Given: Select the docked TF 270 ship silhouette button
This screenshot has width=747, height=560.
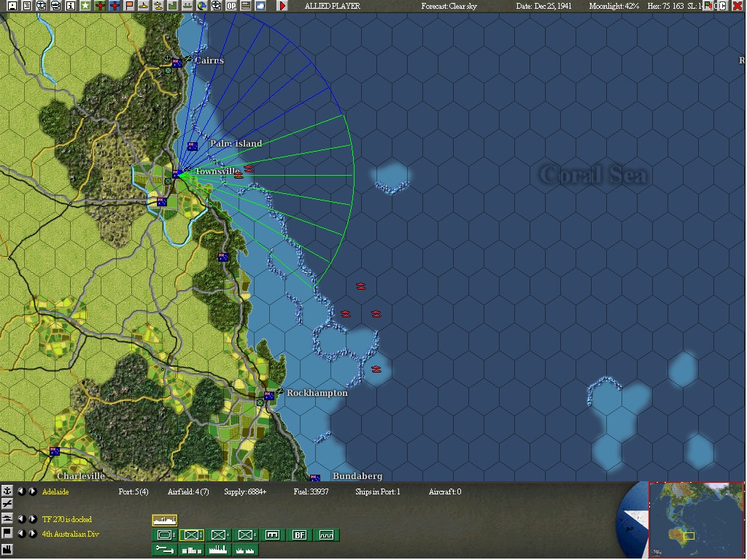Looking at the screenshot, I should (x=165, y=520).
